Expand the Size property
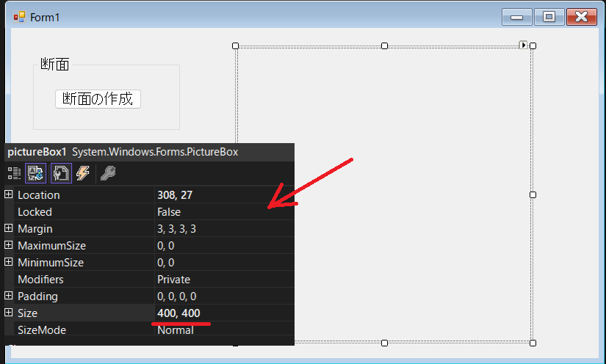Image resolution: width=606 pixels, height=364 pixels. (9, 313)
